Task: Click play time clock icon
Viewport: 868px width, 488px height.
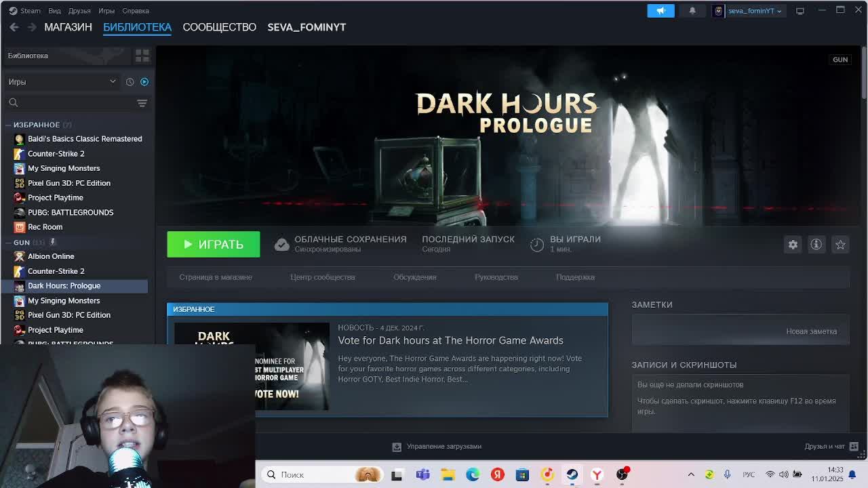Action: point(537,245)
